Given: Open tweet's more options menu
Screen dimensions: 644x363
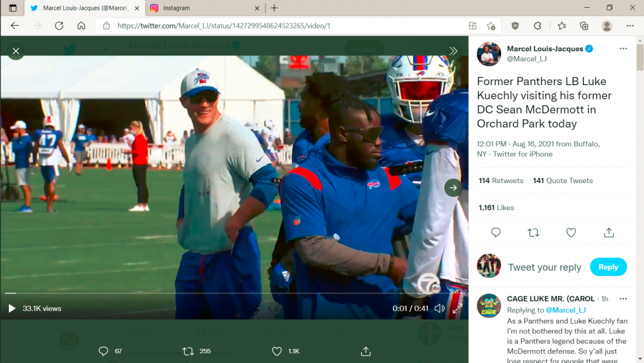Looking at the screenshot, I should (623, 49).
